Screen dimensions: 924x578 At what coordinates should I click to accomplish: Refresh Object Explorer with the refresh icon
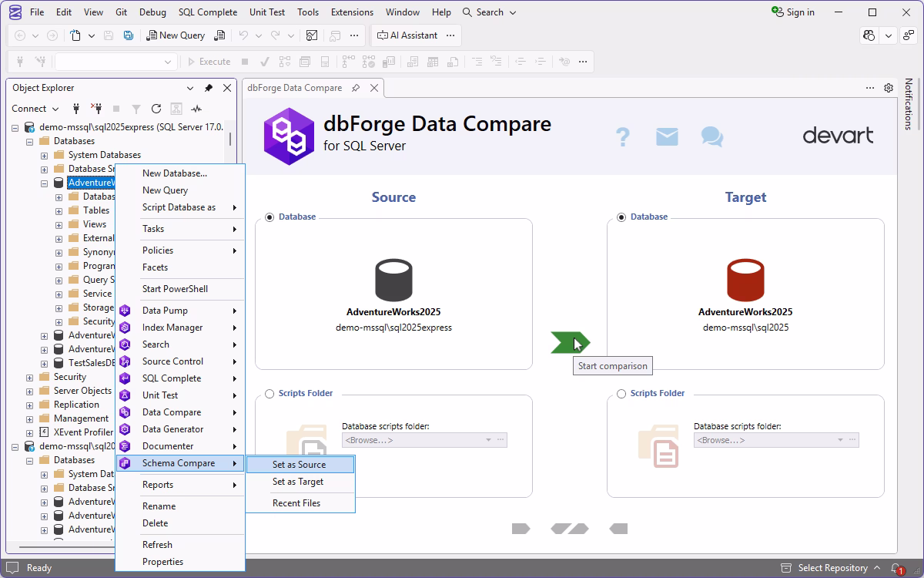pos(156,109)
